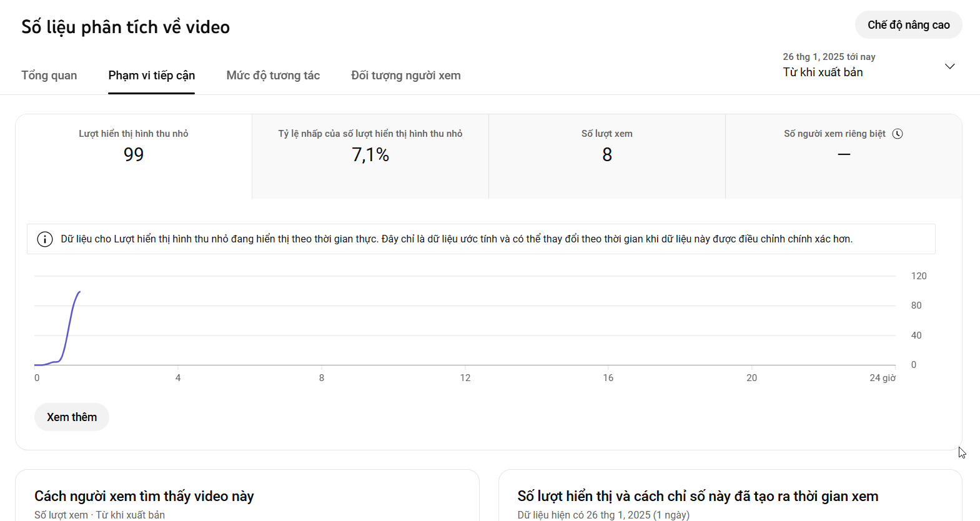980x521 pixels.
Task: Click the Số lượt hiển thị card heading
Action: tap(698, 496)
